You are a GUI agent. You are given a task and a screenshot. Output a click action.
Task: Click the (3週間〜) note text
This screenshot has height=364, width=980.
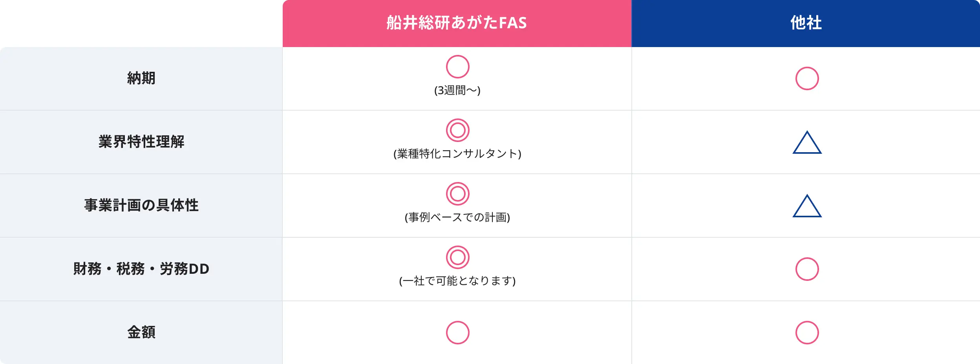tap(457, 91)
